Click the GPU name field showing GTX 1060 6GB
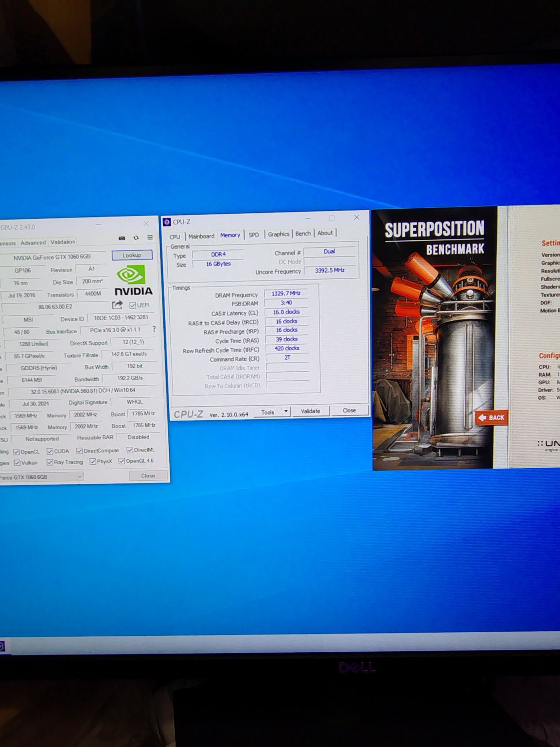Screen dimensions: 560x747 tap(54, 257)
